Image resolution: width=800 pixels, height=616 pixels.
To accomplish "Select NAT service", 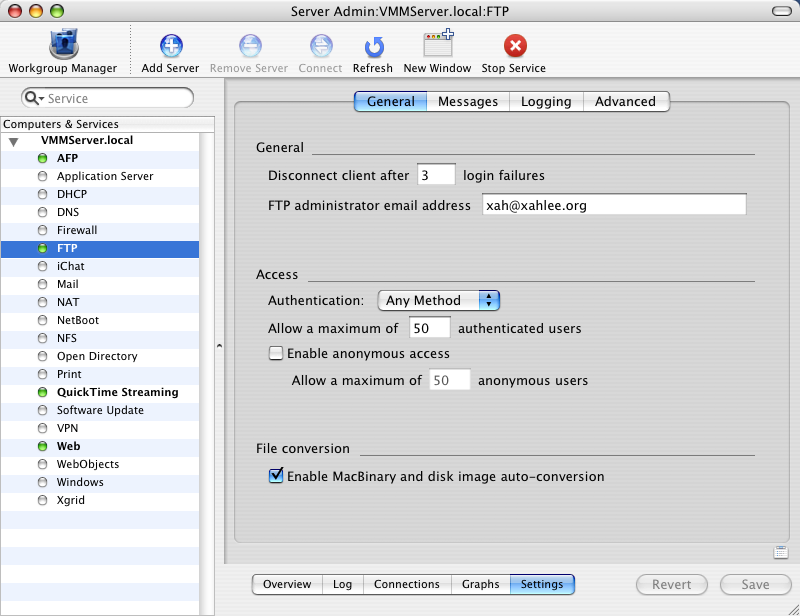I will 100,302.
